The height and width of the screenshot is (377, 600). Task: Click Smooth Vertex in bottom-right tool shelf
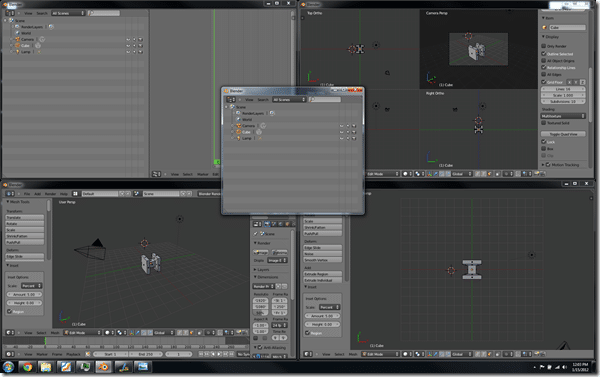(323, 260)
